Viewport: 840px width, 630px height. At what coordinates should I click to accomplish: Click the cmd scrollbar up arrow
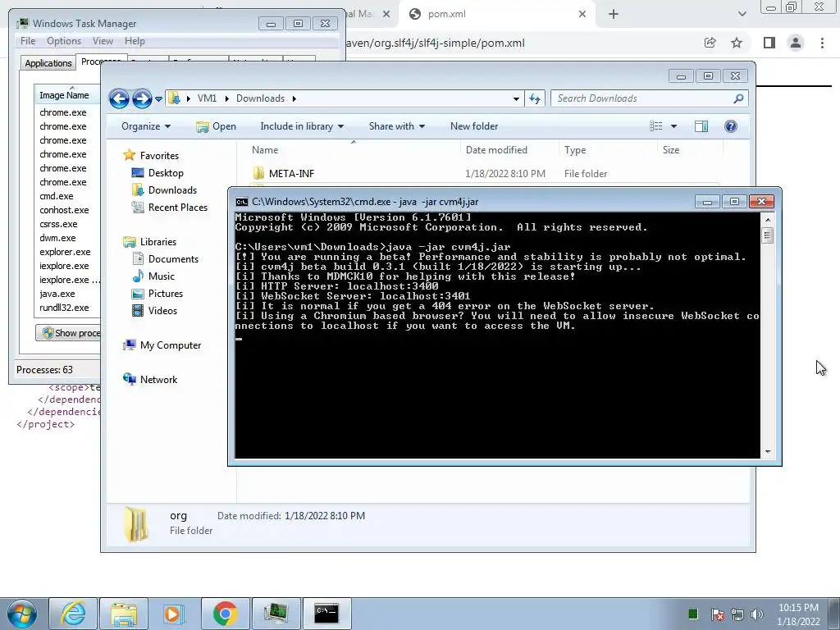[x=768, y=220]
